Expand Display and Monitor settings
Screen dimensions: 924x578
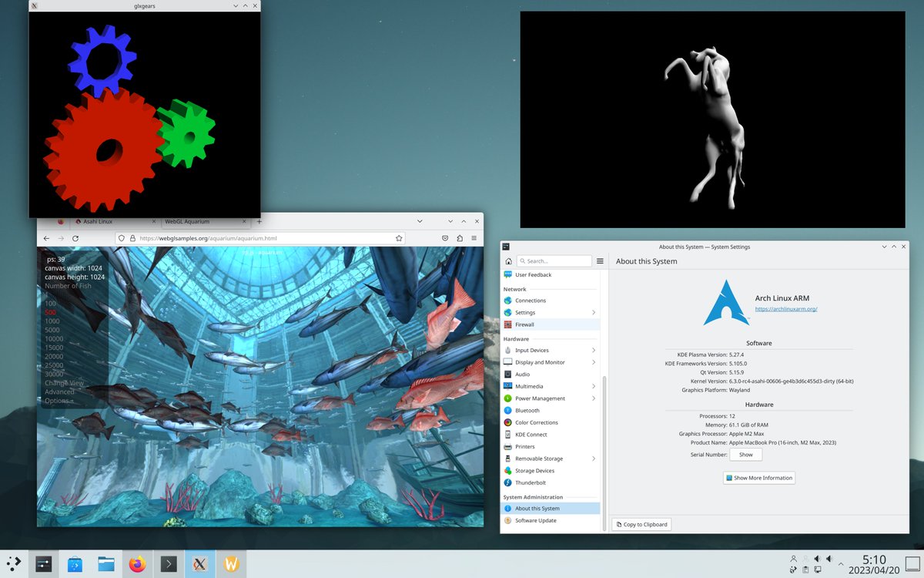coord(539,362)
